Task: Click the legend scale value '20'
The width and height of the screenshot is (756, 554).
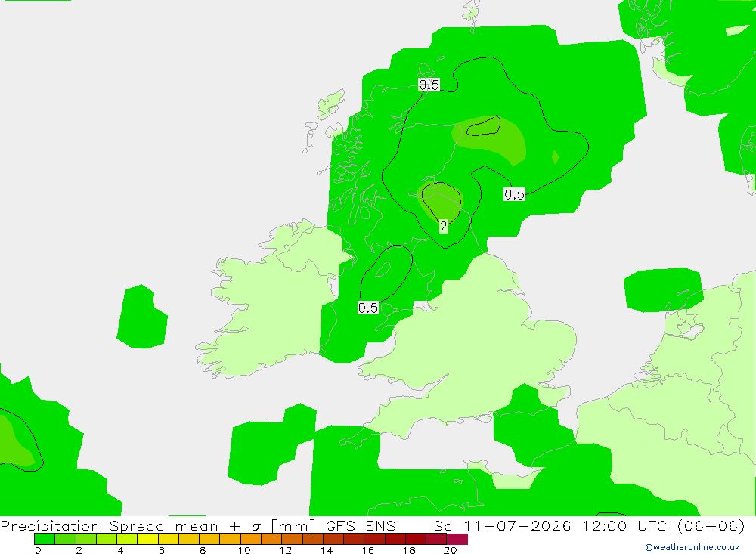Action: pos(451,550)
